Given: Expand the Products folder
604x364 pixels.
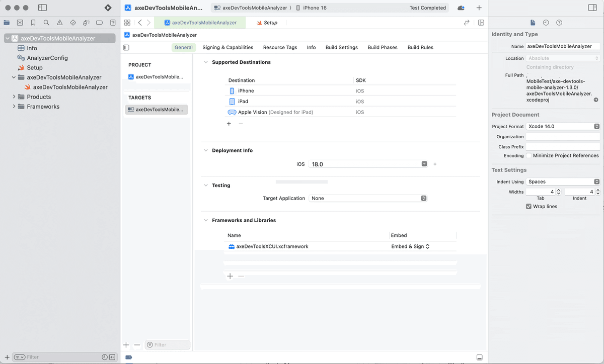Looking at the screenshot, I should tap(14, 97).
